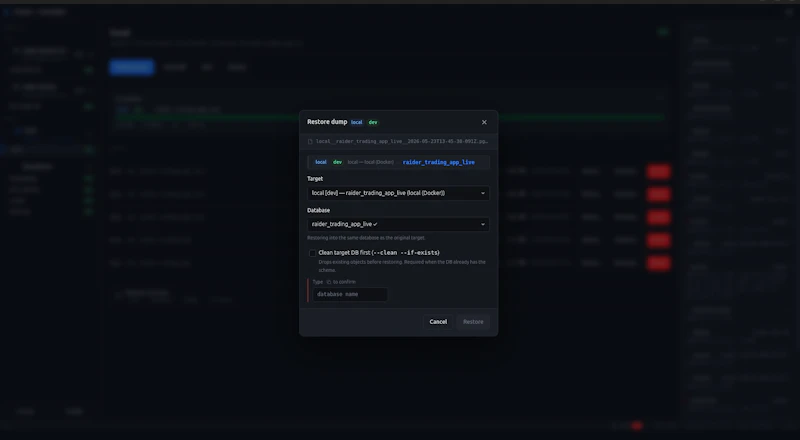Image resolution: width=800 pixels, height=440 pixels.
Task: Click the local badge in the source summary row
Action: 321,162
